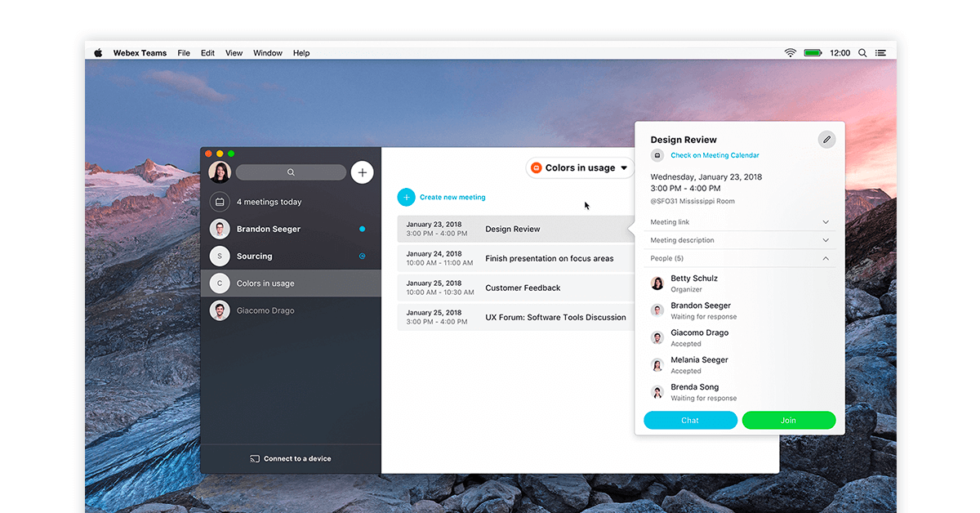Select Giacomo Drago in the People list
The width and height of the screenshot is (980, 513).
(x=740, y=337)
